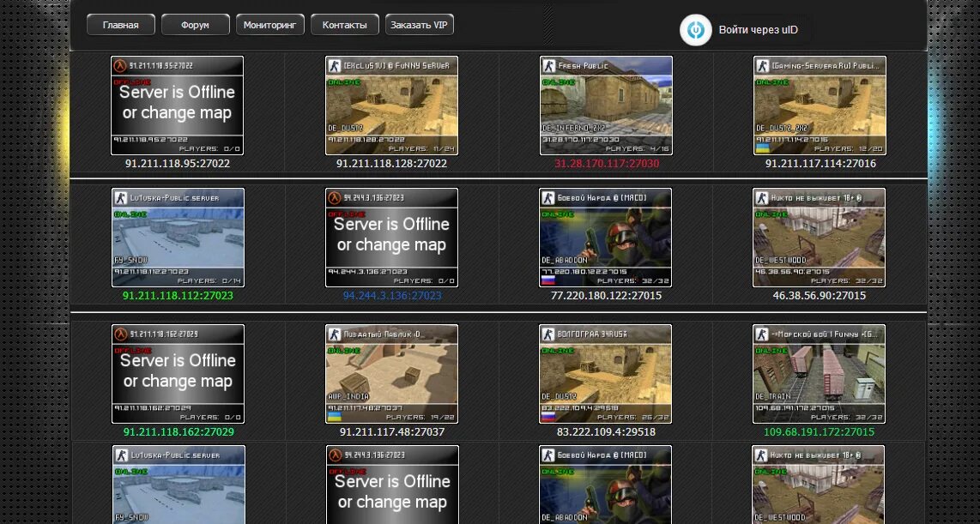The image size is (980, 524).
Task: Open the red 31.28.170.117:27030 link
Action: click(x=606, y=164)
